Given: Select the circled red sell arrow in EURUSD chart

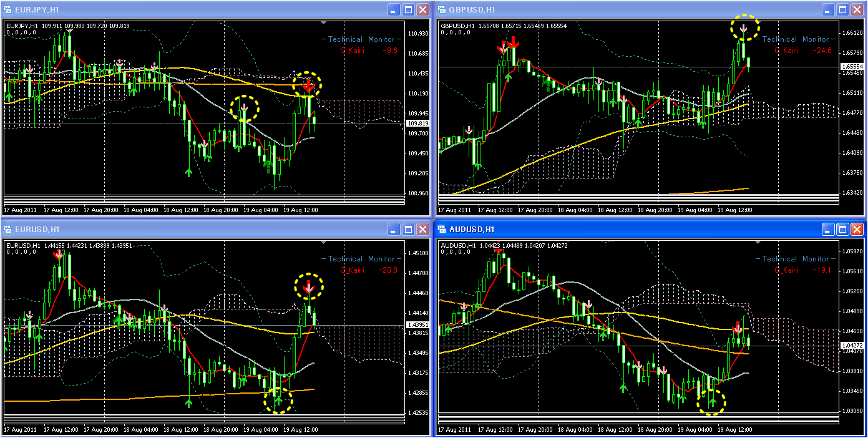Looking at the screenshot, I should click(x=308, y=288).
